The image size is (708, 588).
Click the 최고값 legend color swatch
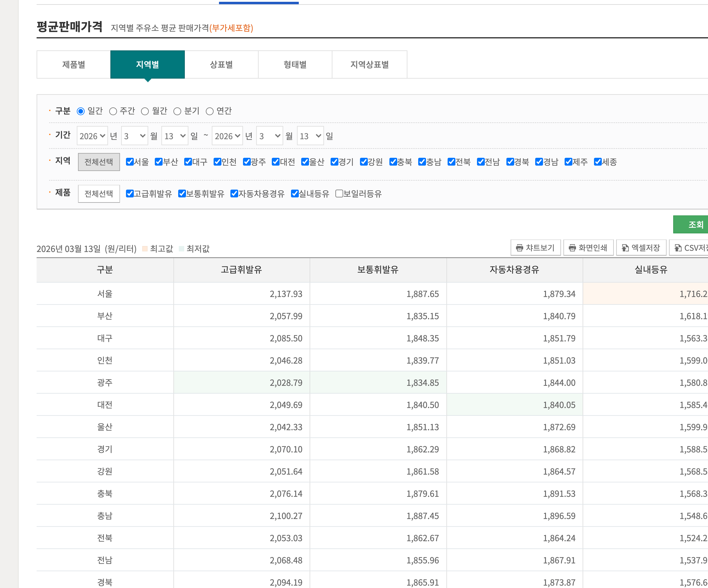pos(145,249)
